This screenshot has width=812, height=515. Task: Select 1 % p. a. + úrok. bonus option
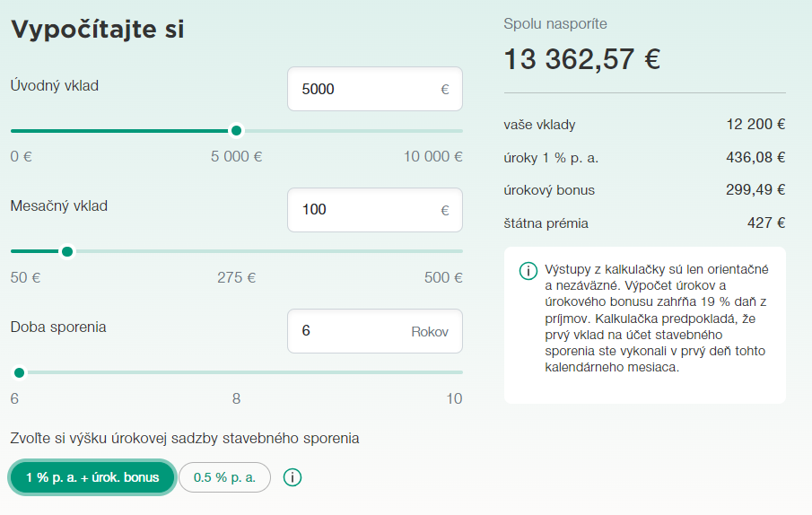point(91,477)
